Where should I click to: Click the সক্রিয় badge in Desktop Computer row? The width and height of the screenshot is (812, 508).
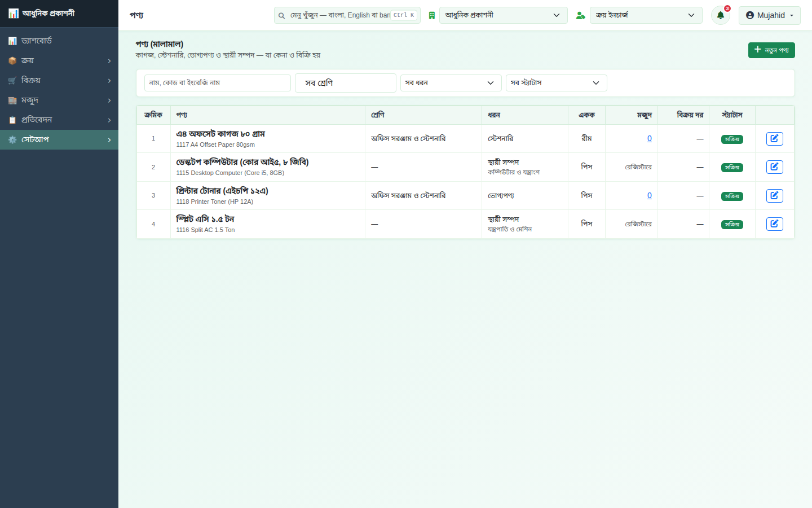[x=732, y=168]
